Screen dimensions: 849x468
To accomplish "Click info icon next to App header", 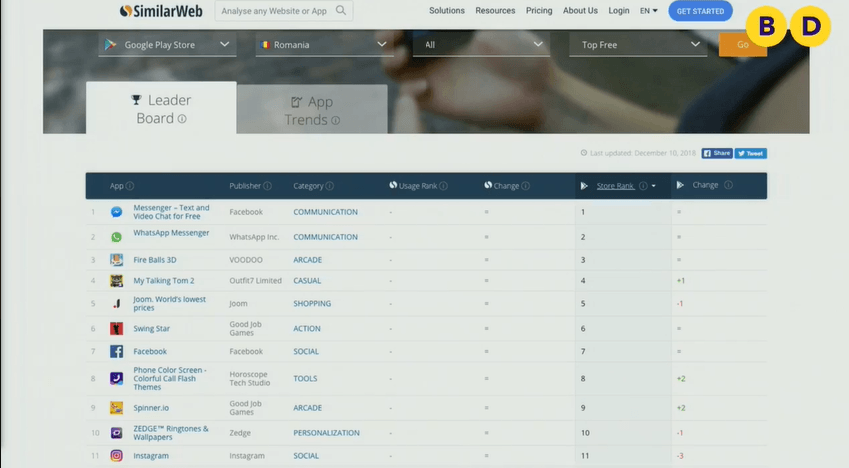I will click(130, 186).
